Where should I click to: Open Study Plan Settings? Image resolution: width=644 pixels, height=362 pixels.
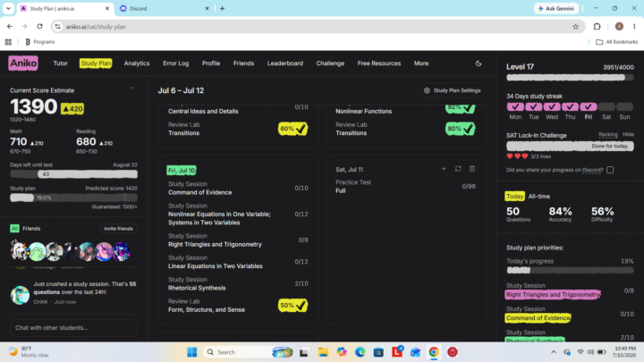point(453,90)
